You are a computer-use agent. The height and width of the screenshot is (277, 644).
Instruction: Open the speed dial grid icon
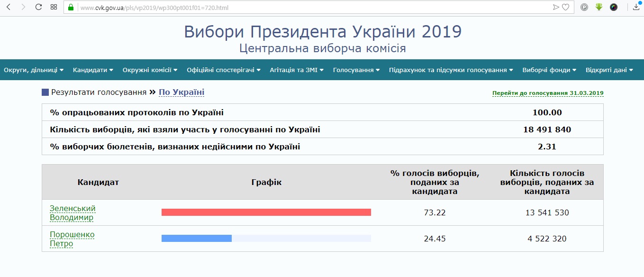54,7
